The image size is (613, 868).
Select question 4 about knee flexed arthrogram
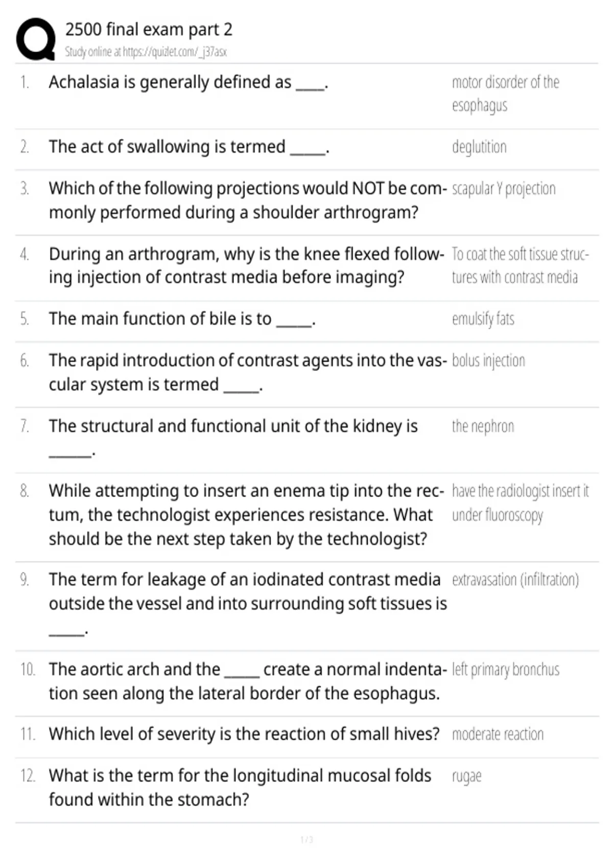(x=247, y=266)
